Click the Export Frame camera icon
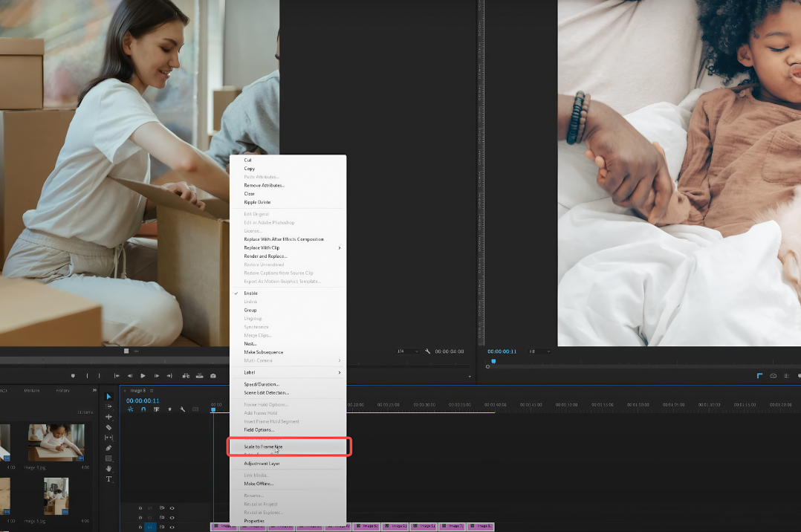Viewport: 801px width, 532px height. pos(213,376)
